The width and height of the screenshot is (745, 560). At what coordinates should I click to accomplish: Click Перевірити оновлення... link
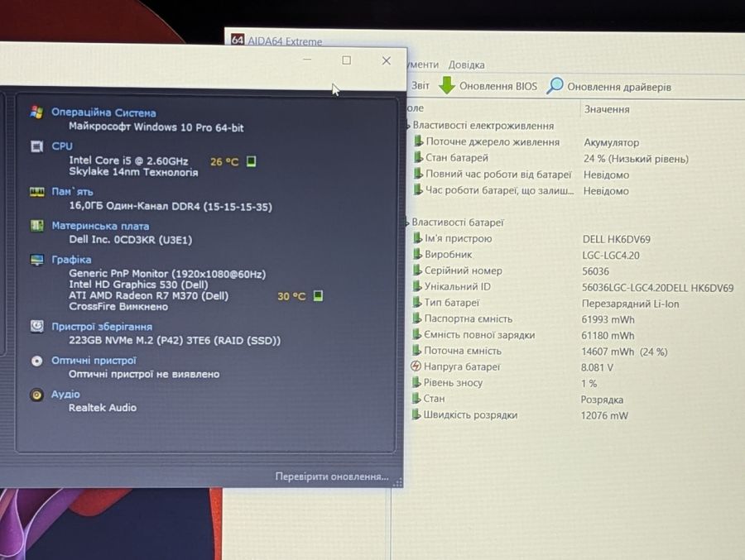332,476
